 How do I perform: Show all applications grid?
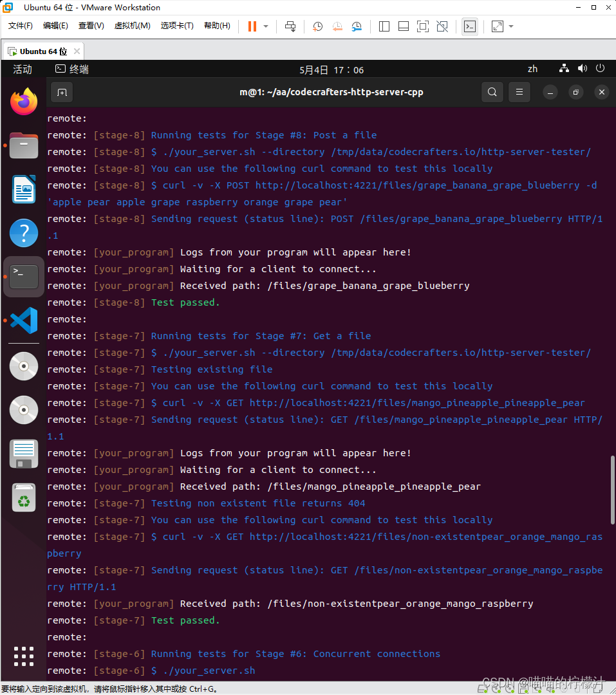pos(24,656)
